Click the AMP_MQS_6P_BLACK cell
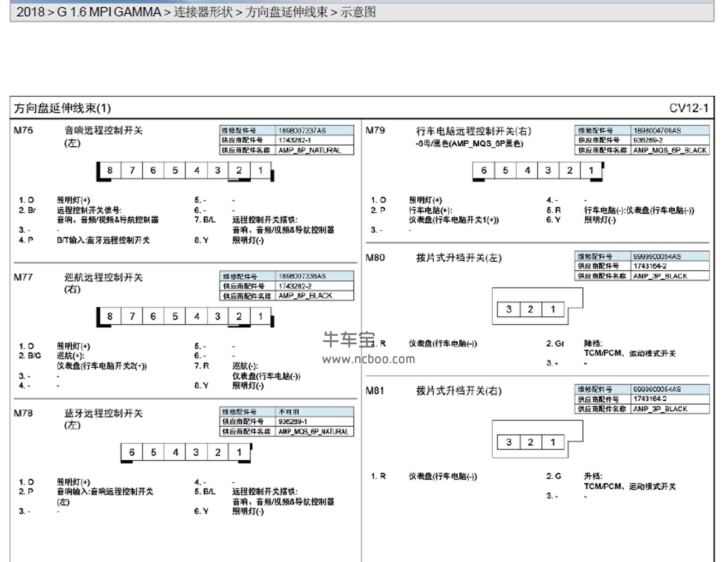Image resolution: width=728 pixels, height=562 pixels. click(x=670, y=150)
